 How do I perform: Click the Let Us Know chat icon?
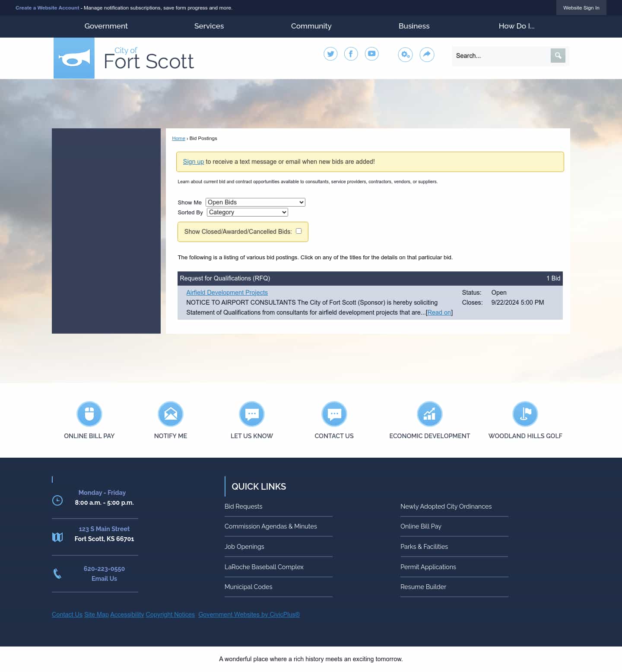252,414
